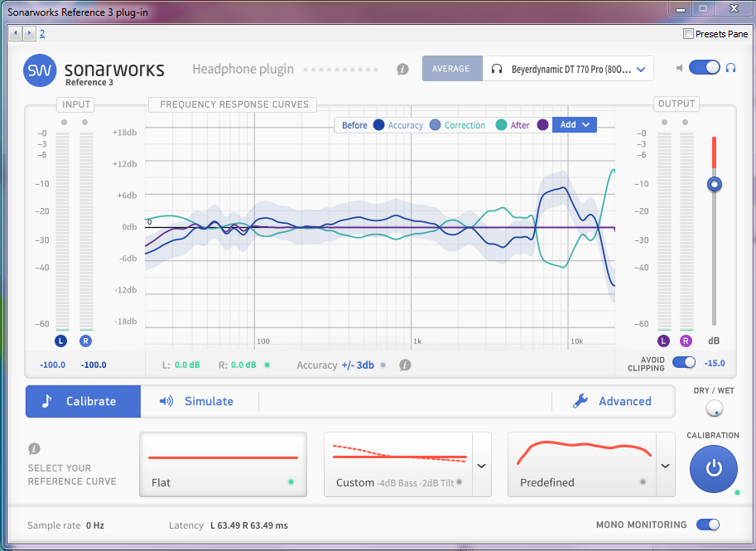Click the L: 0.0 dB correction readout

(181, 365)
